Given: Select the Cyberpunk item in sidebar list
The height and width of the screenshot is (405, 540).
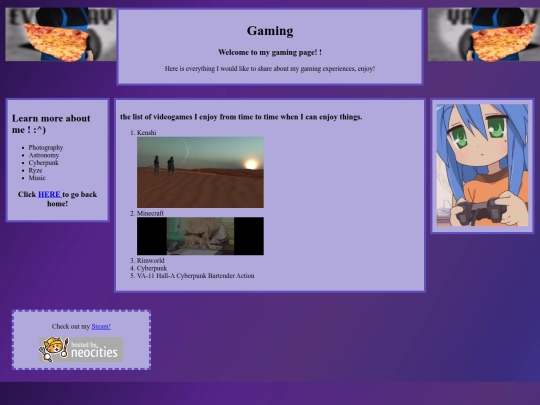Looking at the screenshot, I should pos(44,163).
